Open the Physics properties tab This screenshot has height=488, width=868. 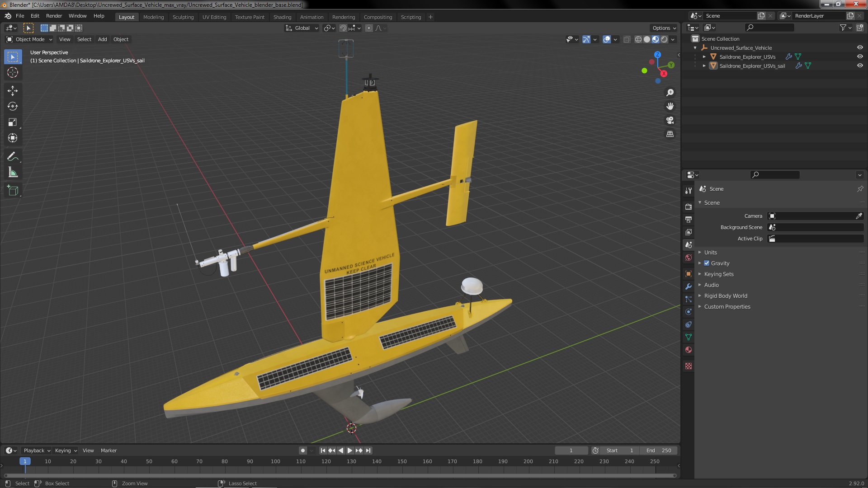(x=689, y=312)
